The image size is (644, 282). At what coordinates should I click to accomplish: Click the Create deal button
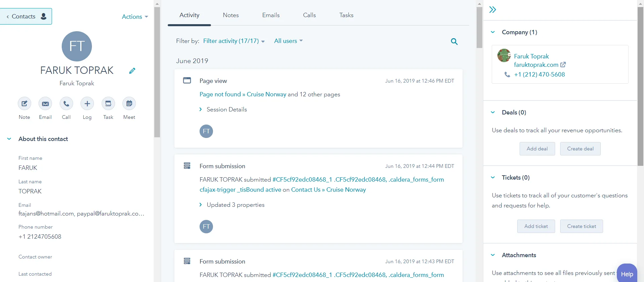(580, 149)
